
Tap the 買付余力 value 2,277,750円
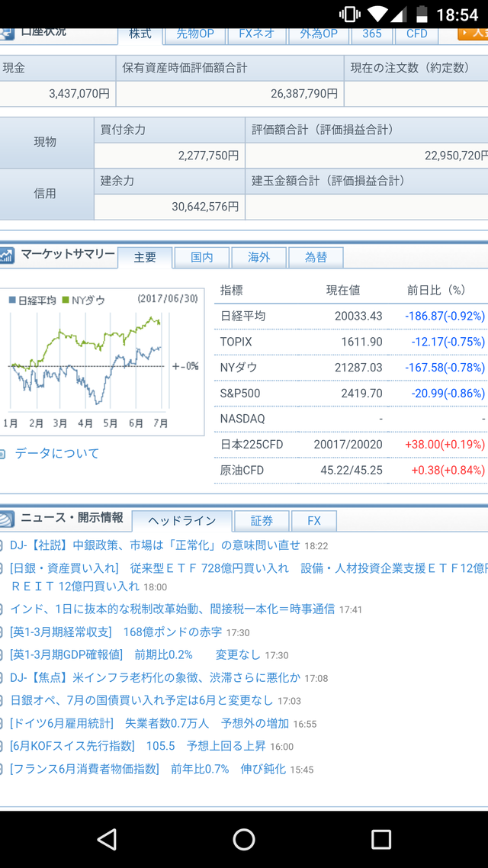pyautogui.click(x=209, y=156)
